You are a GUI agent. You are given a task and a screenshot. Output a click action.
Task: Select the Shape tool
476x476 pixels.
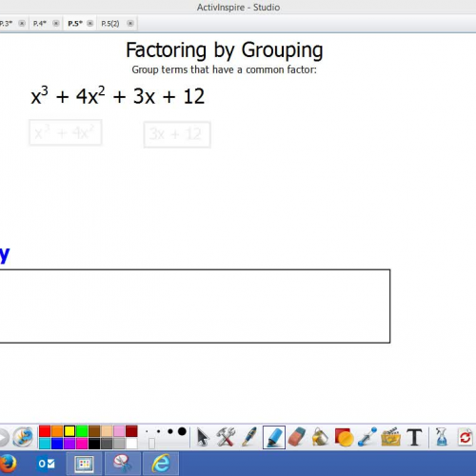pos(344,437)
